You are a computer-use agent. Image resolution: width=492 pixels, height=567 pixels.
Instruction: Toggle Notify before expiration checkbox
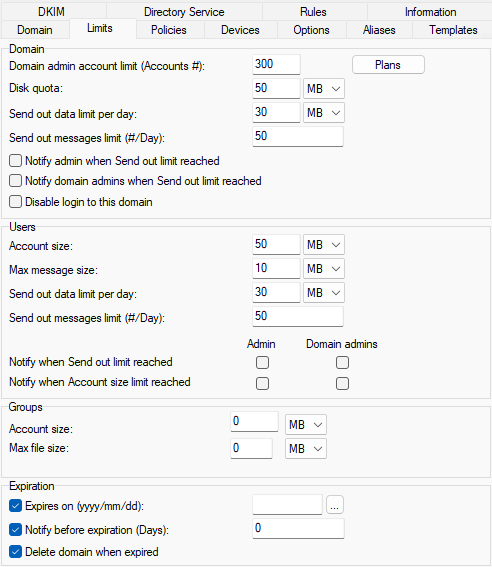pyautogui.click(x=15, y=530)
